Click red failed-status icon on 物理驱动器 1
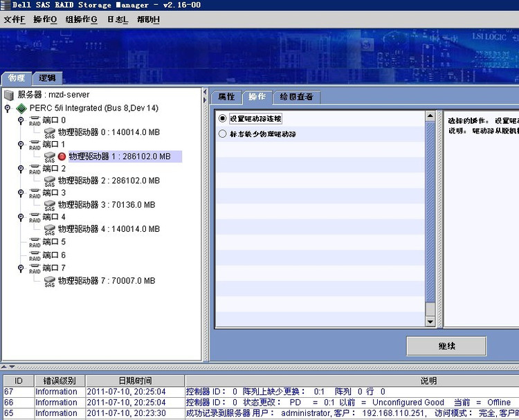 point(62,156)
